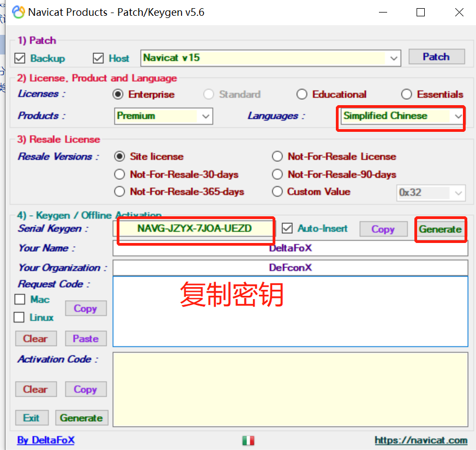
Task: Click the Patch button
Action: tap(437, 57)
